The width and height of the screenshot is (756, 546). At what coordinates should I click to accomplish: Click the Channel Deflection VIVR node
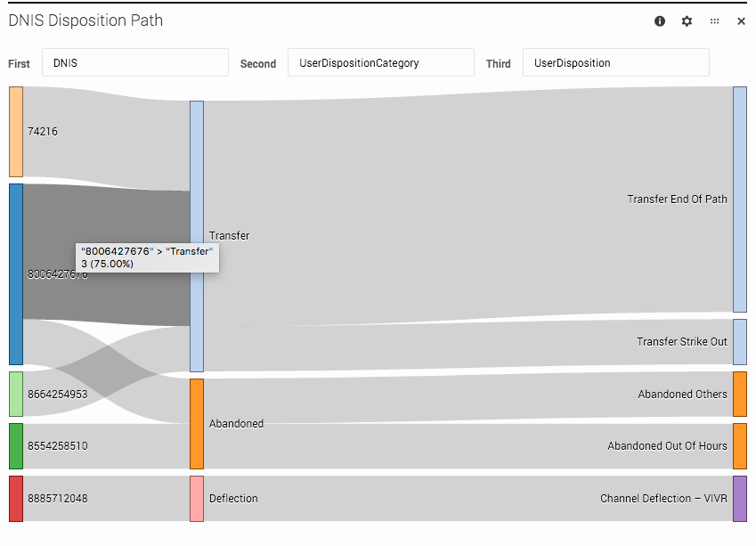pos(739,499)
